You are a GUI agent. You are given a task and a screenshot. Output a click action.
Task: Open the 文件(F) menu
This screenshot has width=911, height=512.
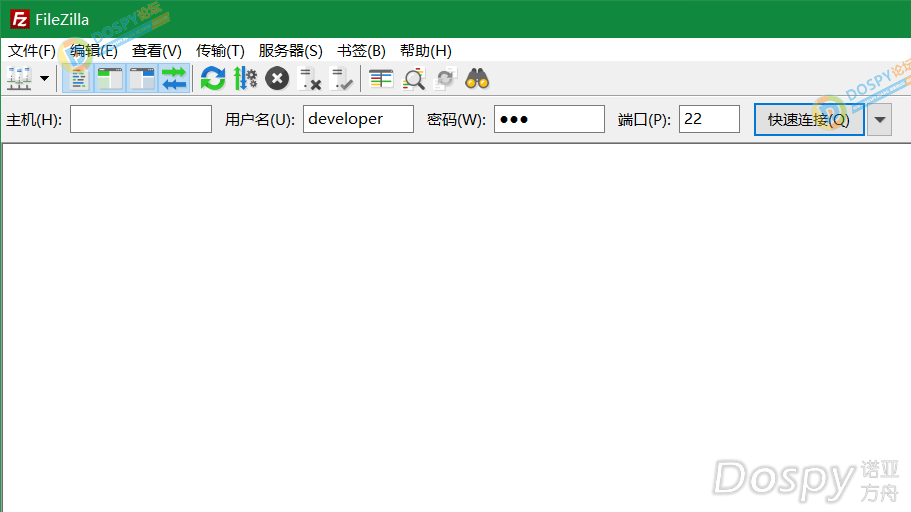(x=31, y=51)
